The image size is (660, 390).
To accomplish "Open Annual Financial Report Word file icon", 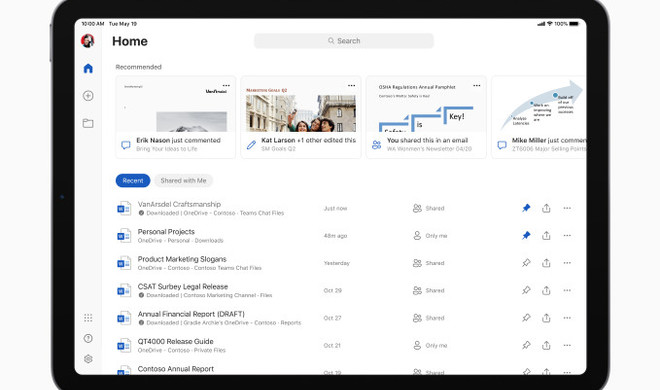I will pyautogui.click(x=124, y=318).
